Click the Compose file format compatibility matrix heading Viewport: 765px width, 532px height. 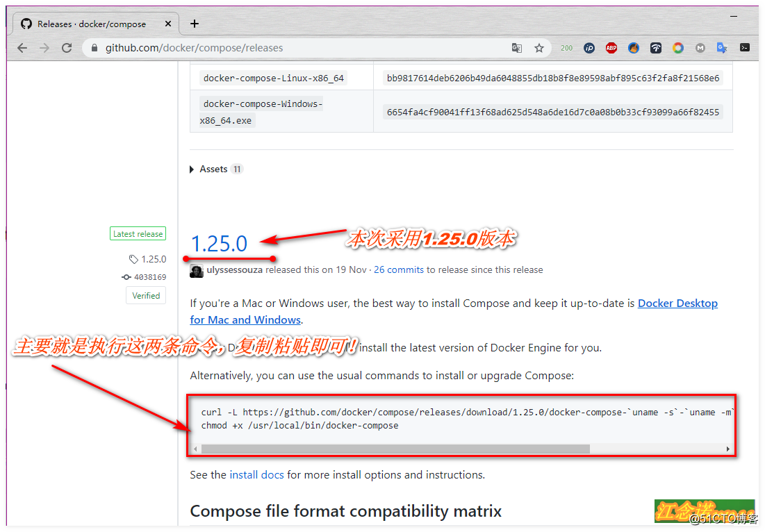345,511
